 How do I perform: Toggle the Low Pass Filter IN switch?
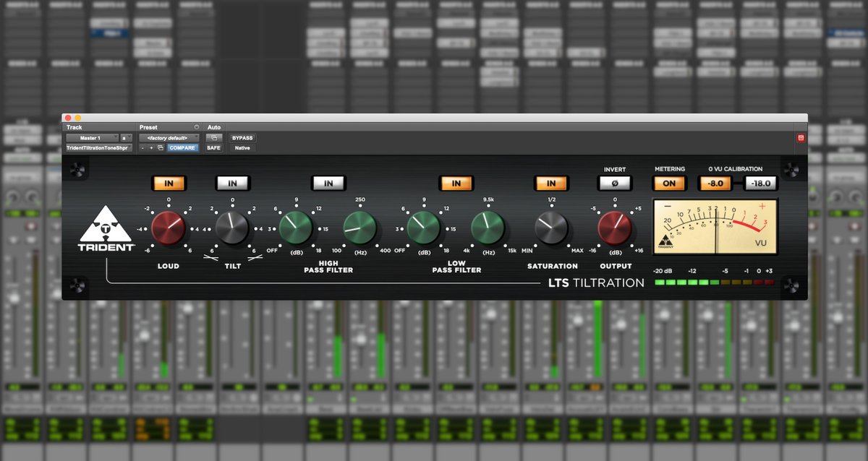tap(456, 184)
